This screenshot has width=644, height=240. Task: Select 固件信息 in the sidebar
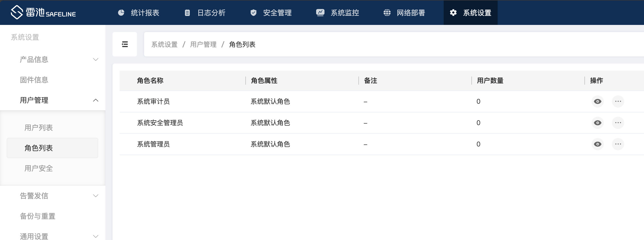34,80
